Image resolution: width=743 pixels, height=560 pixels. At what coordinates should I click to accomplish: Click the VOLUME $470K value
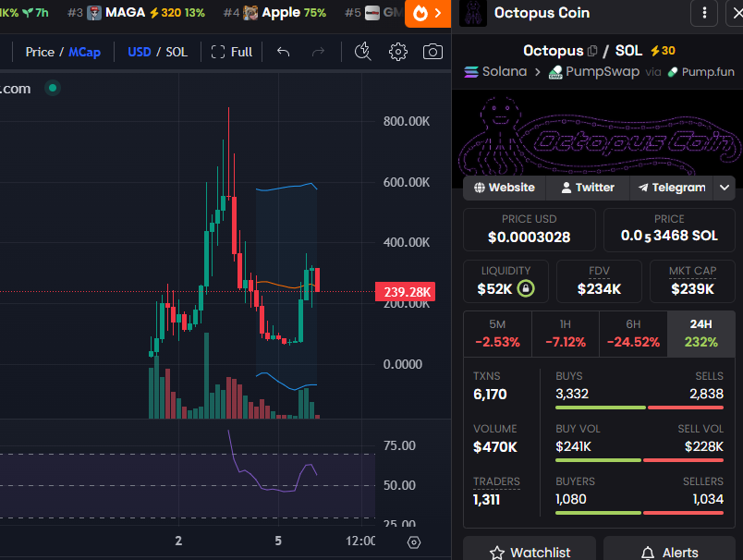[x=495, y=446]
